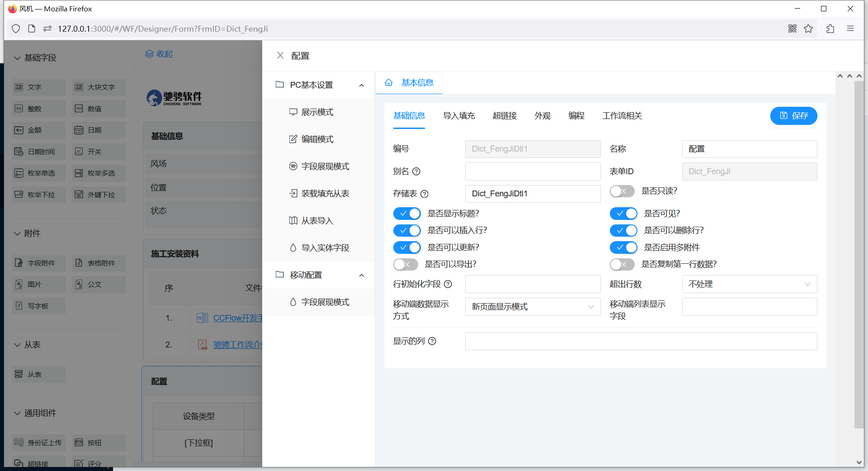868x471 pixels.
Task: Enable the 是否只读 toggle
Action: click(622, 191)
